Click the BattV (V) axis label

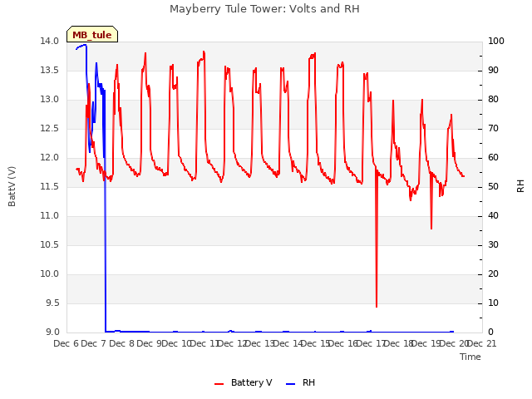[x=12, y=186]
